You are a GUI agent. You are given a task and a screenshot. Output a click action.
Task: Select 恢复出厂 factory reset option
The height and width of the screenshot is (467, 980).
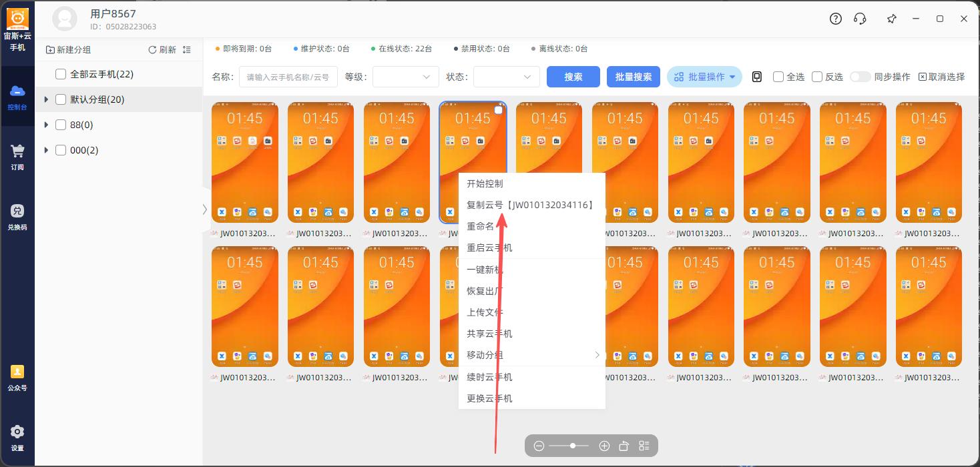pos(532,291)
